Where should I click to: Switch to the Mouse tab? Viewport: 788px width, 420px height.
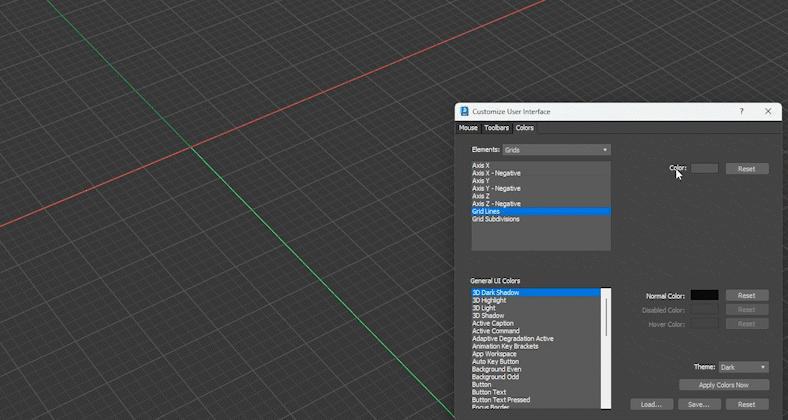[468, 128]
